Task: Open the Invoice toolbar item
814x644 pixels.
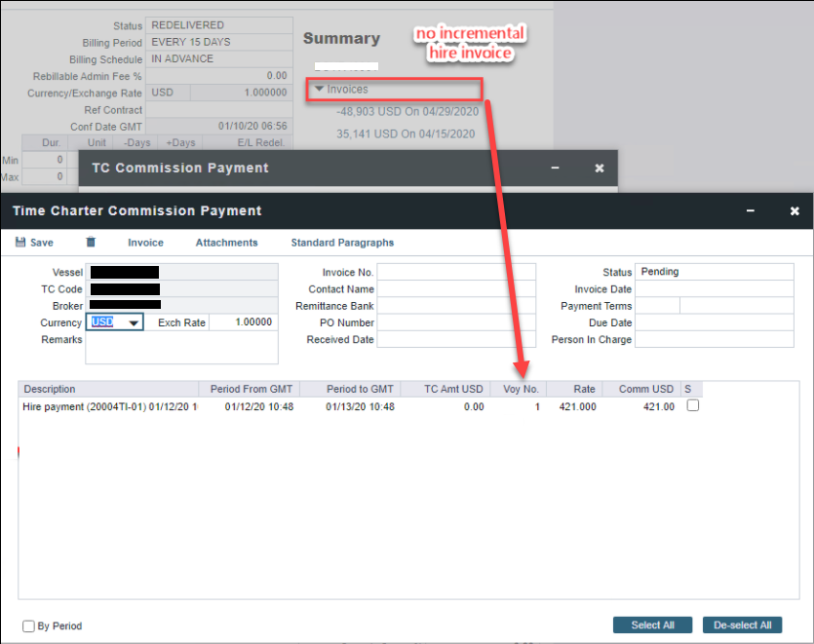Action: point(144,243)
